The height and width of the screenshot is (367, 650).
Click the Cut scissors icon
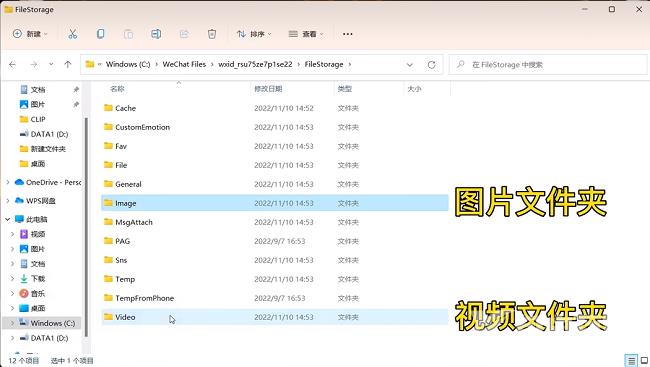73,34
